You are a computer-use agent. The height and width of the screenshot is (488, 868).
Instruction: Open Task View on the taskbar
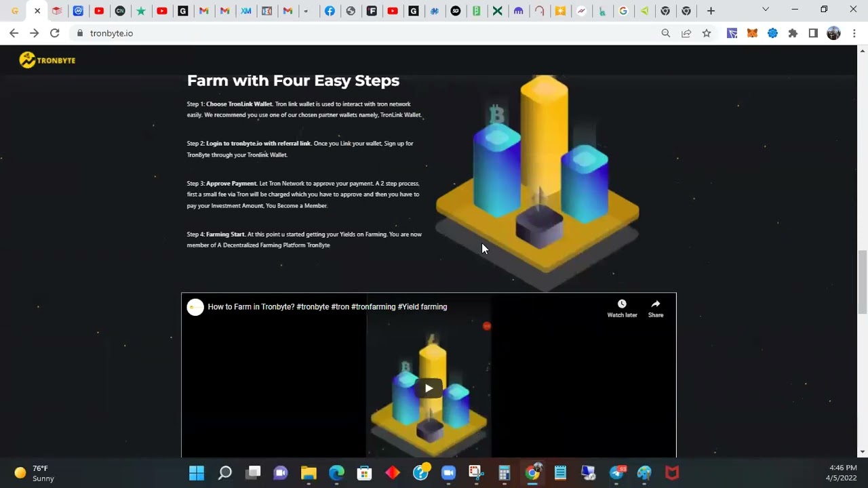point(253,473)
